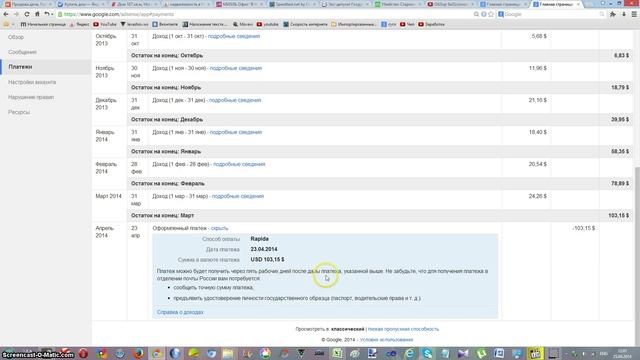Open подробные сведения for October income

click(x=234, y=36)
